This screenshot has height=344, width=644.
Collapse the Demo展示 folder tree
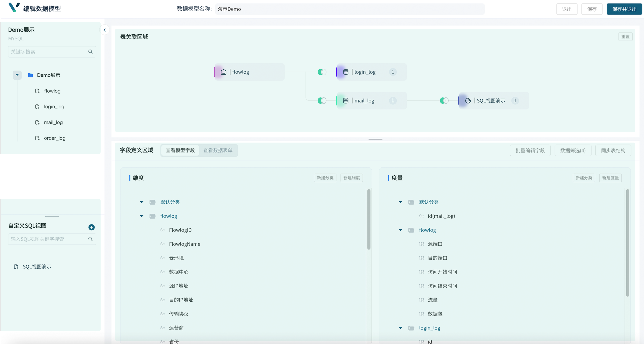[17, 75]
